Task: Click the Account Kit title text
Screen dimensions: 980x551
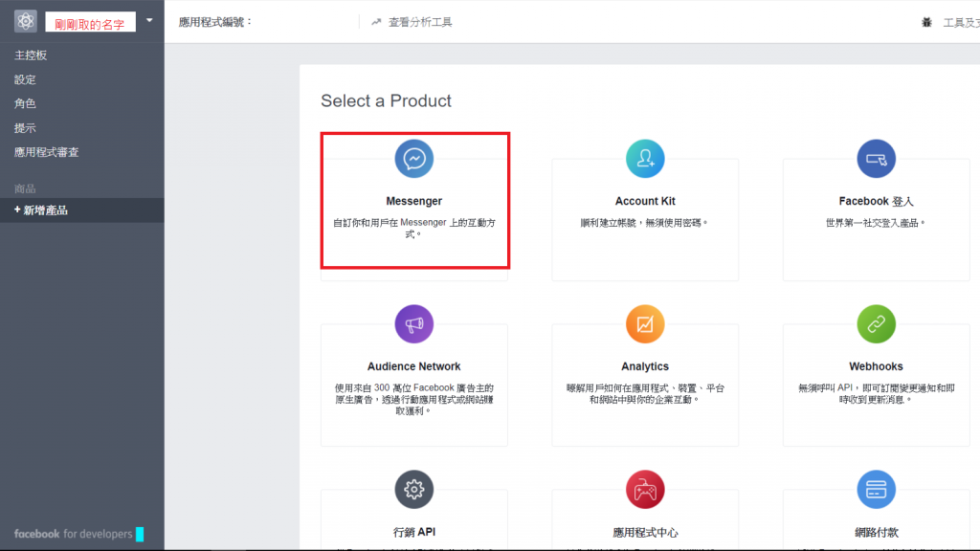Action: click(645, 201)
